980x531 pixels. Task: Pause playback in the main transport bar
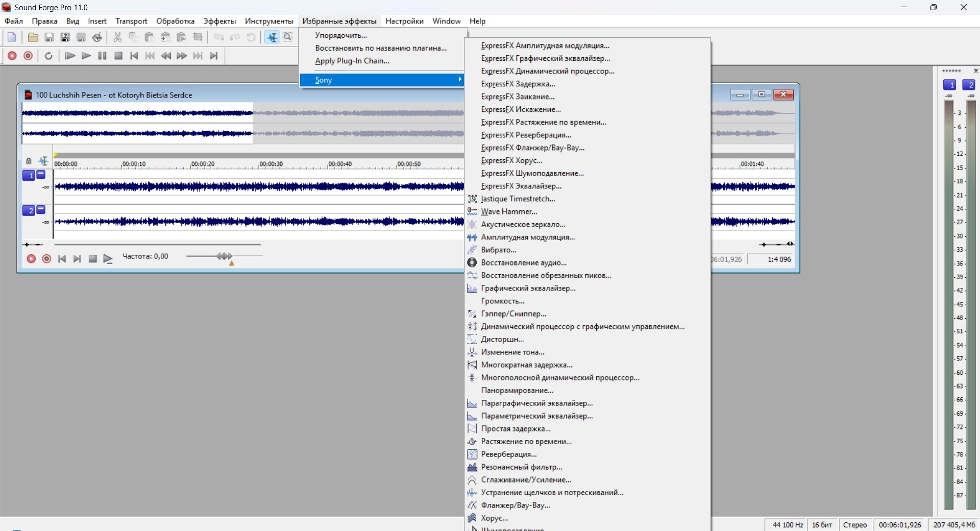coord(102,56)
